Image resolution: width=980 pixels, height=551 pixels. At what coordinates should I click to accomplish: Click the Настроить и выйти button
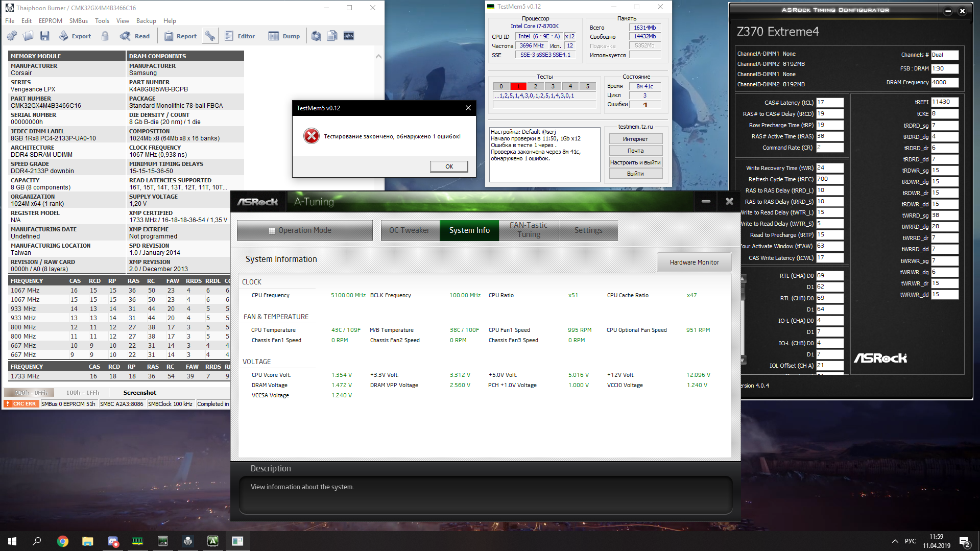pos(636,162)
